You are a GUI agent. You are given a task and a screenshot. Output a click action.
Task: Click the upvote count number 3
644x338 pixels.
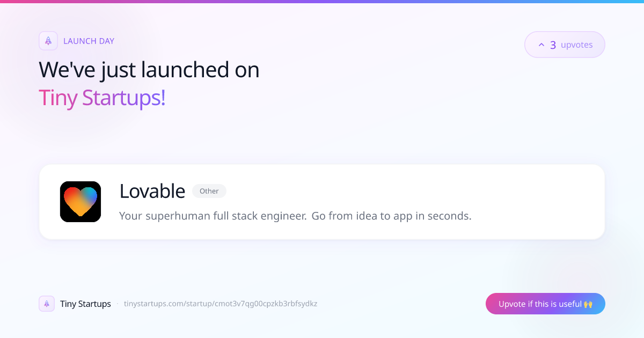pos(553,45)
